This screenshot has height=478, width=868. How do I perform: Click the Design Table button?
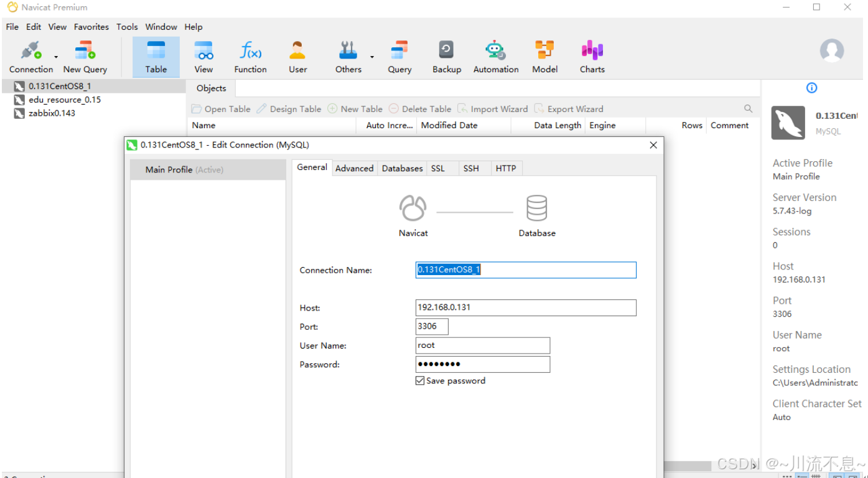[x=289, y=109]
